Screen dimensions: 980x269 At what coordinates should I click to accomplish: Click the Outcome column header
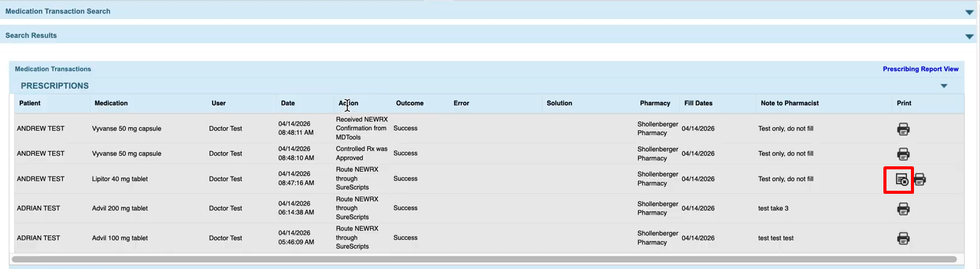410,103
